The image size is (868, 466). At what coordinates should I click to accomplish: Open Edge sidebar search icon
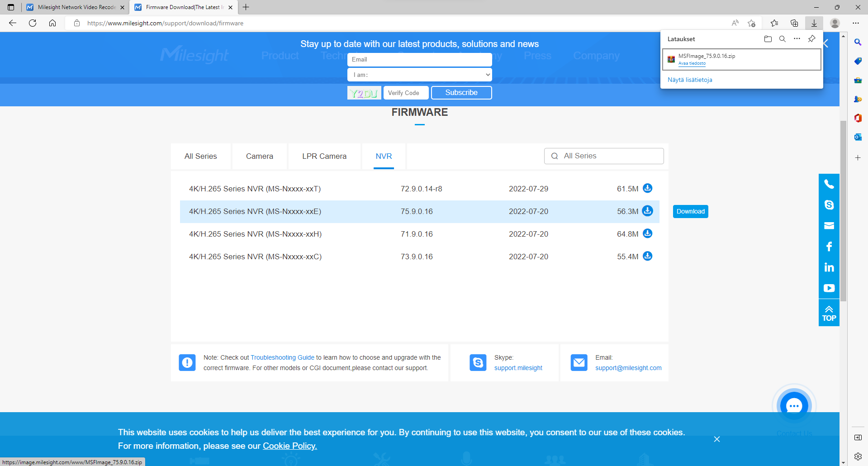(858, 42)
